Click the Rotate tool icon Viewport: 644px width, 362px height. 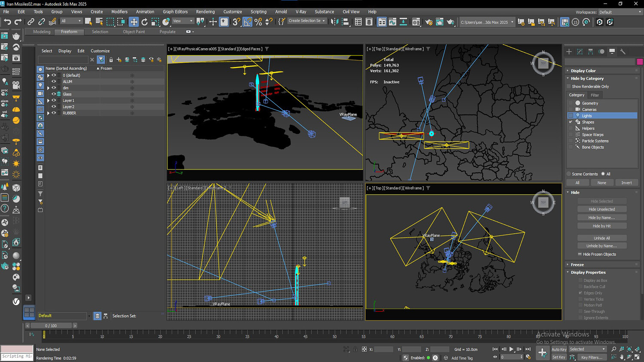(145, 22)
